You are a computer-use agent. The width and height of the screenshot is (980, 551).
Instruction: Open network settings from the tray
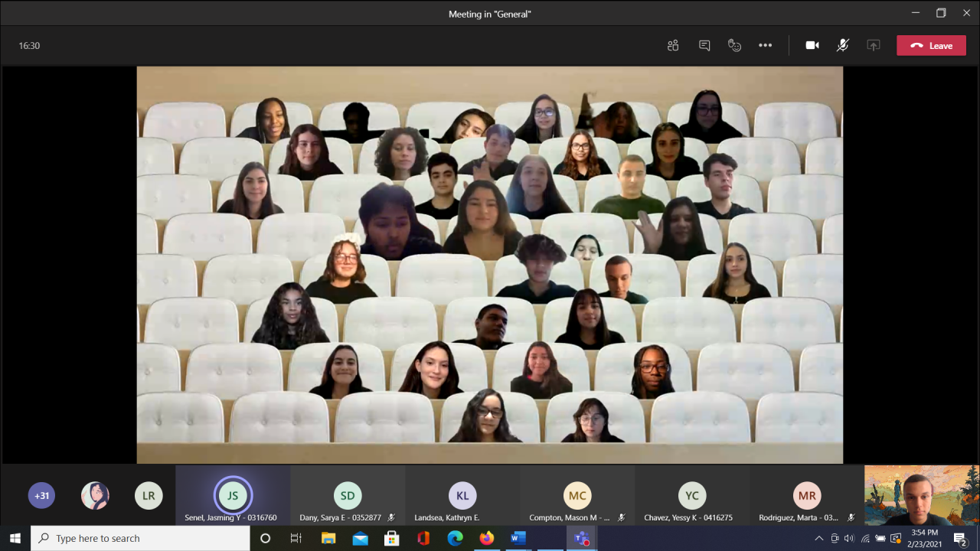tap(865, 538)
